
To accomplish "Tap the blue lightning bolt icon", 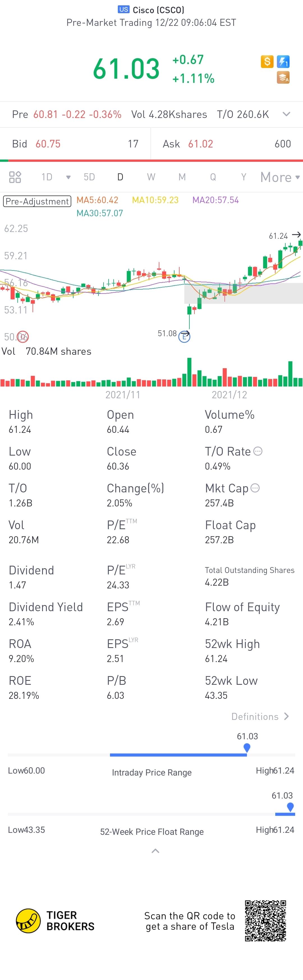I will pyautogui.click(x=283, y=61).
